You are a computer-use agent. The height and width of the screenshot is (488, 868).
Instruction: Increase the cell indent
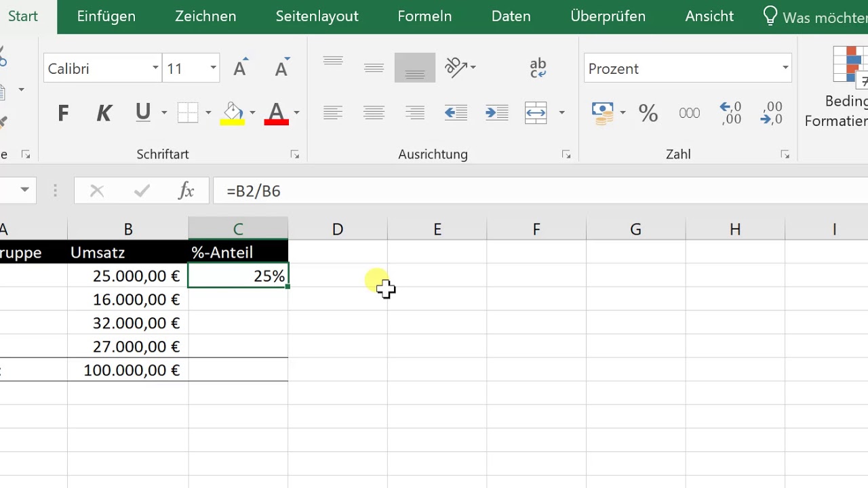pyautogui.click(x=497, y=113)
